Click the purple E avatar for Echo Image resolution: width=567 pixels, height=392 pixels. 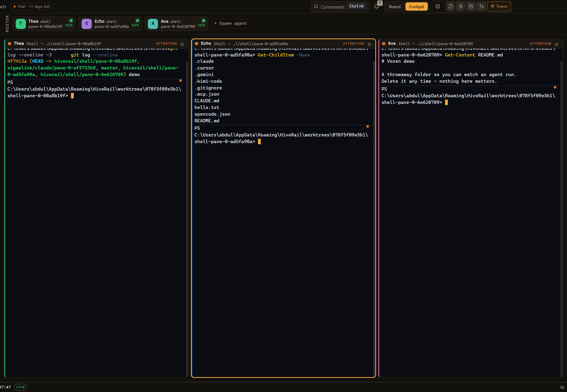(86, 24)
